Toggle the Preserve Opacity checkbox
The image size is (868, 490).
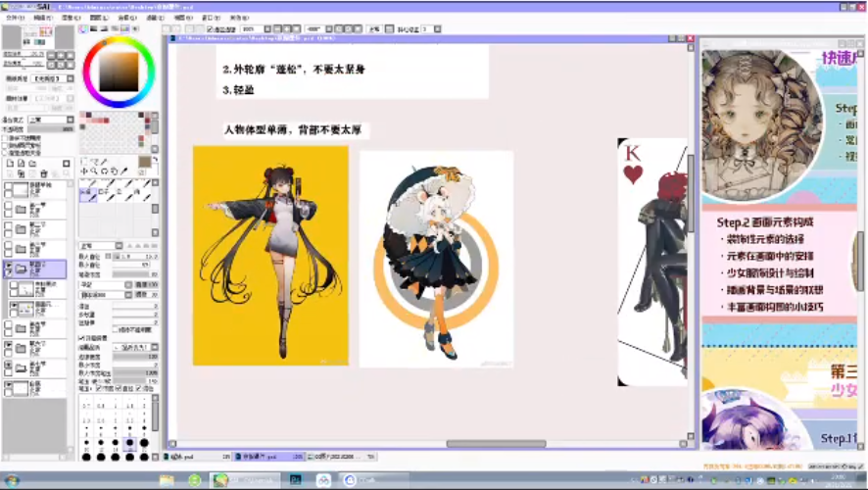point(5,138)
